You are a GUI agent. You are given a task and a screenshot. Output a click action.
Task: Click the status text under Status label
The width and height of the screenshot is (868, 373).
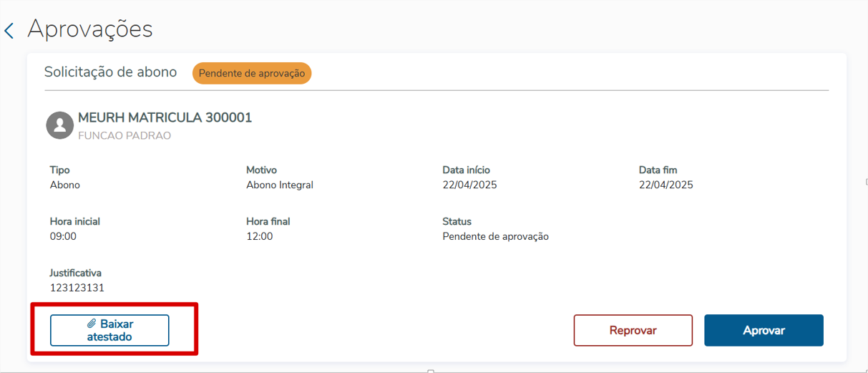pos(495,236)
